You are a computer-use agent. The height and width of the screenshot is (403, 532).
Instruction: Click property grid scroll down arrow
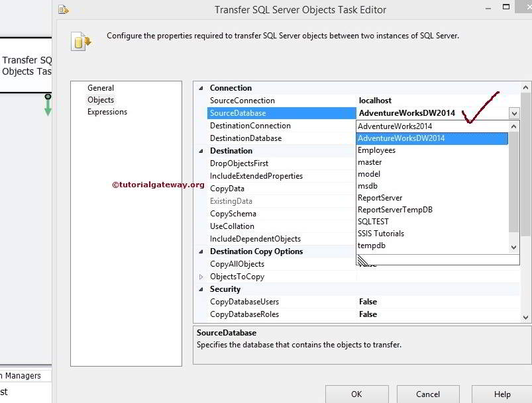525,317
